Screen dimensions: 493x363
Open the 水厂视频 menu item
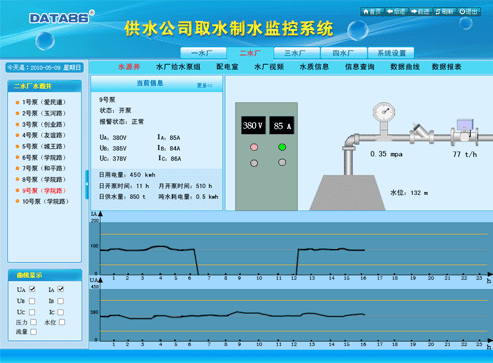pyautogui.click(x=269, y=67)
